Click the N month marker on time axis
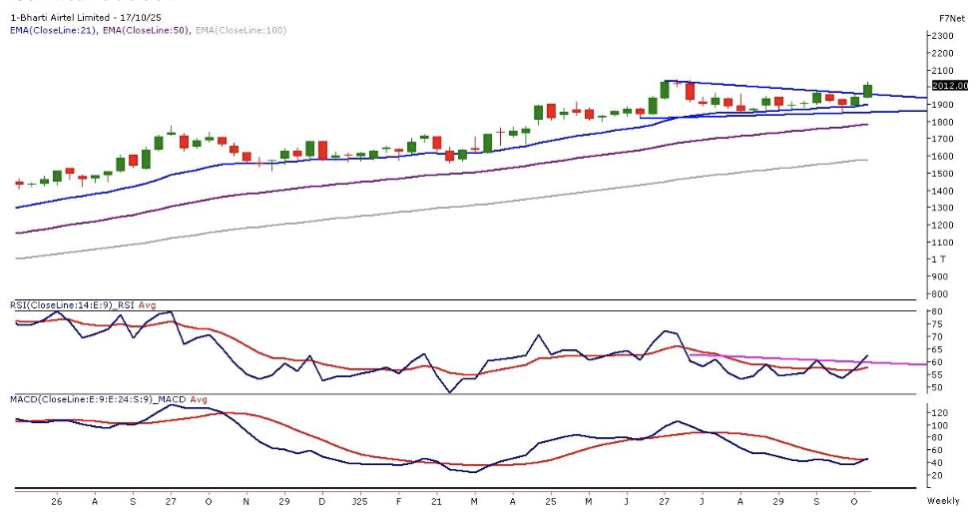Screen dimensions: 980x517 [x=245, y=500]
